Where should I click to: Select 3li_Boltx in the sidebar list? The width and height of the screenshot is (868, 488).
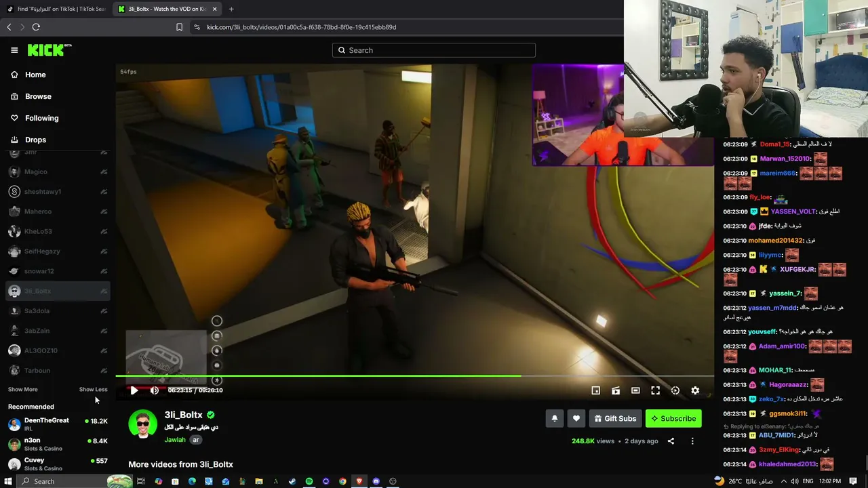coord(58,291)
